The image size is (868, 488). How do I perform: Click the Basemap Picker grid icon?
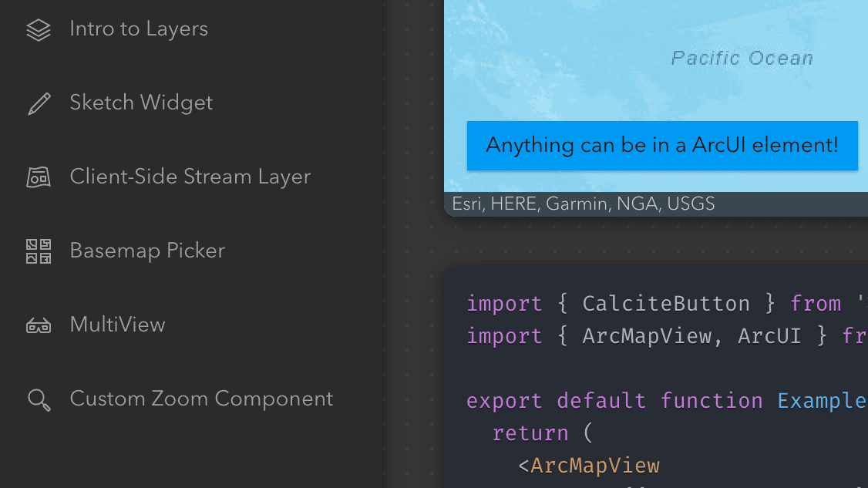tap(39, 251)
